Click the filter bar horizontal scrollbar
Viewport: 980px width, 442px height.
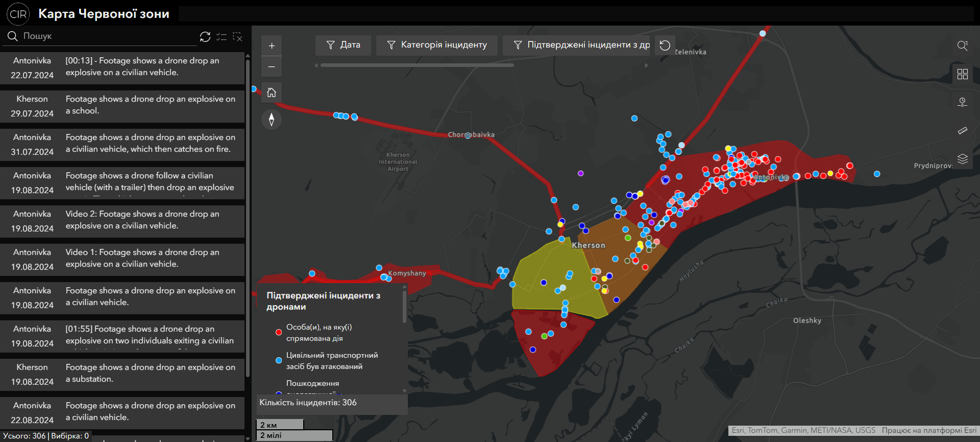click(x=416, y=65)
